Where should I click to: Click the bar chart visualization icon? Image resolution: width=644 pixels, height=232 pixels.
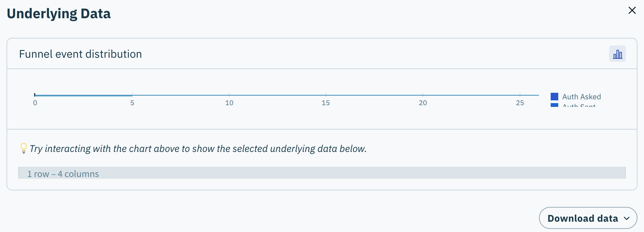point(617,54)
